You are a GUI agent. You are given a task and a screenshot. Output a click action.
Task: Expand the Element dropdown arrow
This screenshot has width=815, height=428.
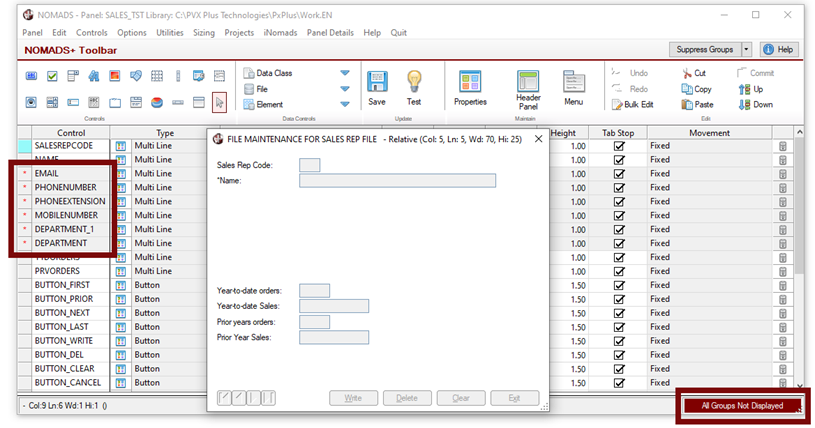tap(345, 104)
